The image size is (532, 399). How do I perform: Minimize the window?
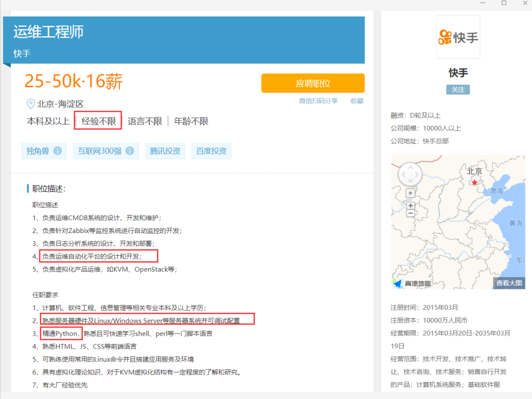[x=482, y=3]
